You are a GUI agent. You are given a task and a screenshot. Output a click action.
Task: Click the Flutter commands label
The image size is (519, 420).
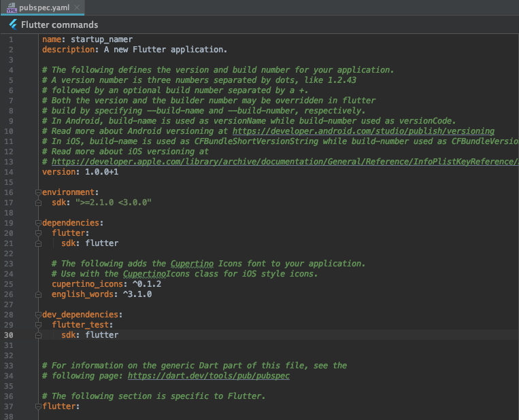(60, 24)
